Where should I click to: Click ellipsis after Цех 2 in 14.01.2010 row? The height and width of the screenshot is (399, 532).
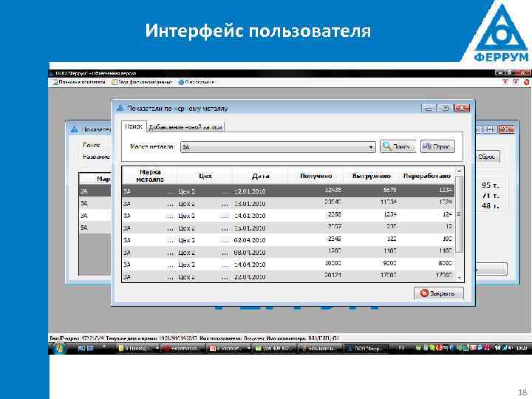tap(225, 216)
